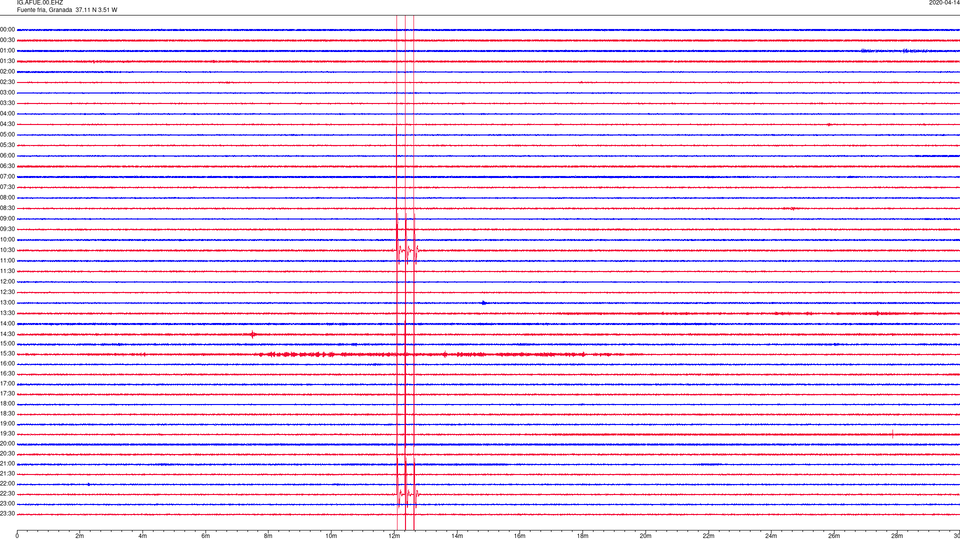
Task: Select the 00:00 trace time label
Action: [x=7, y=29]
